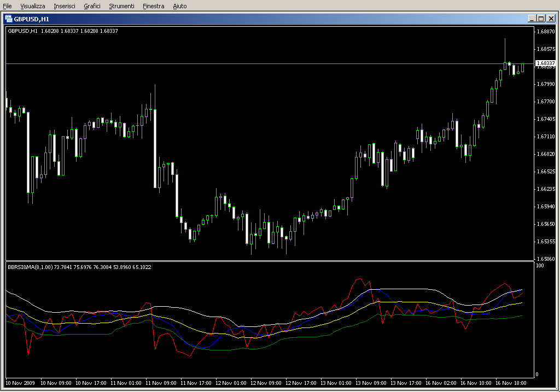
Task: Click the 1.67990 price scale value
Action: (x=546, y=84)
